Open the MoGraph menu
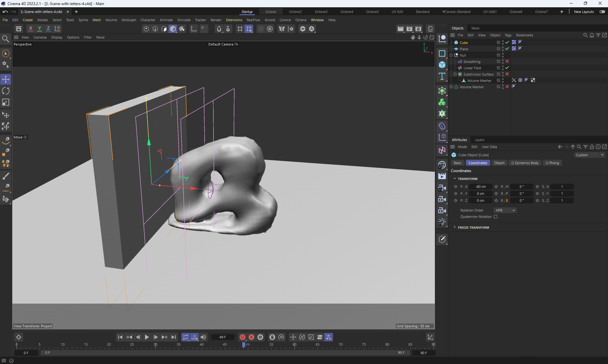This screenshot has height=364, width=608. 129,20
